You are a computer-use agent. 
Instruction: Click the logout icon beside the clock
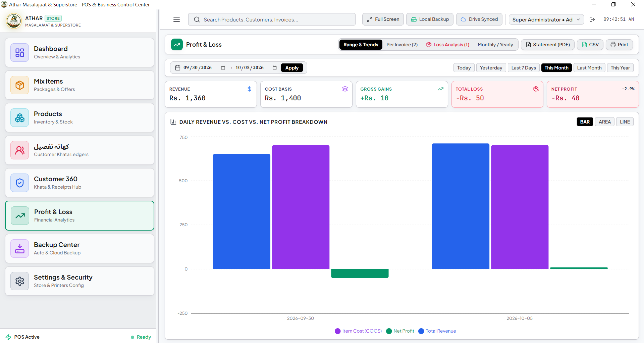592,19
